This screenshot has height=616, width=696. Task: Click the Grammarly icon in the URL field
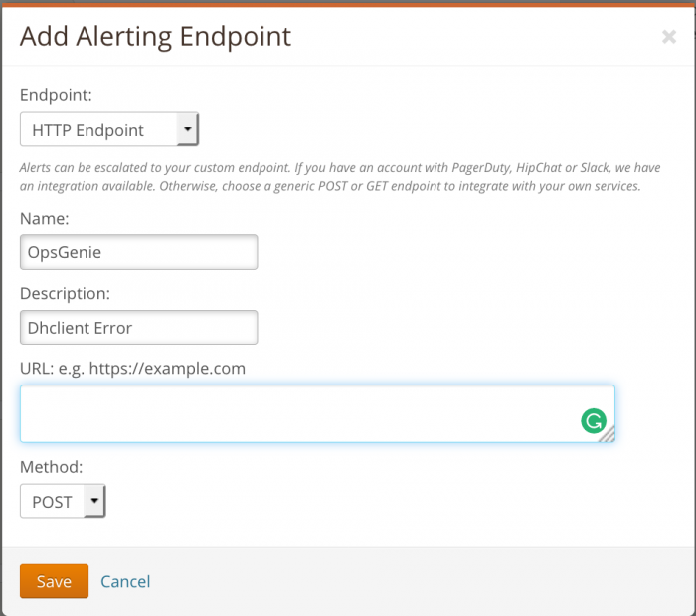(593, 421)
